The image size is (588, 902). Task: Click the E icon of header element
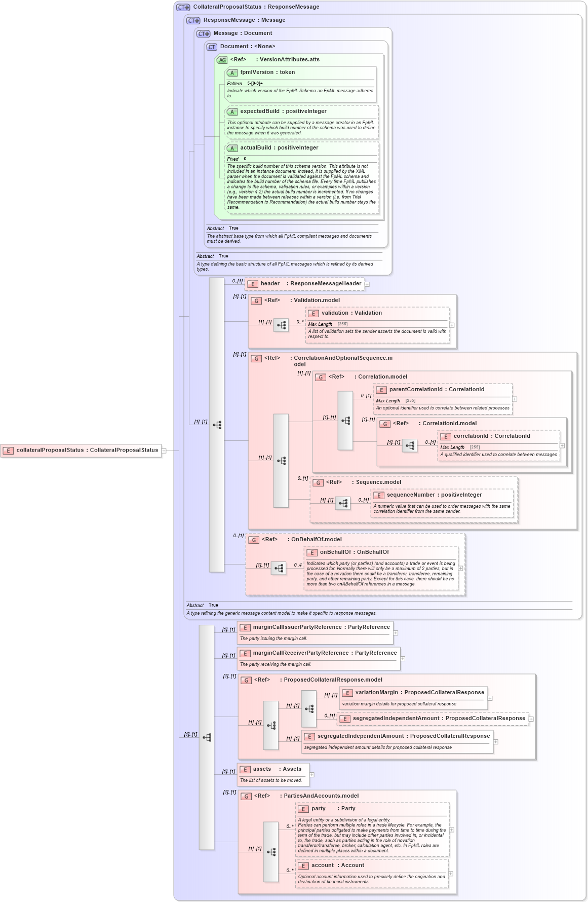tap(253, 284)
